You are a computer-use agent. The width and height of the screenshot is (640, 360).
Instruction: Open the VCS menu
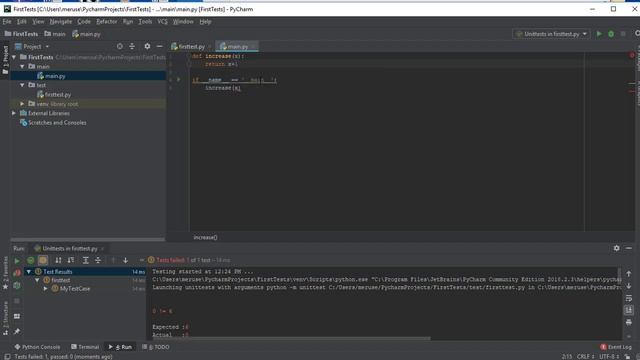point(162,22)
